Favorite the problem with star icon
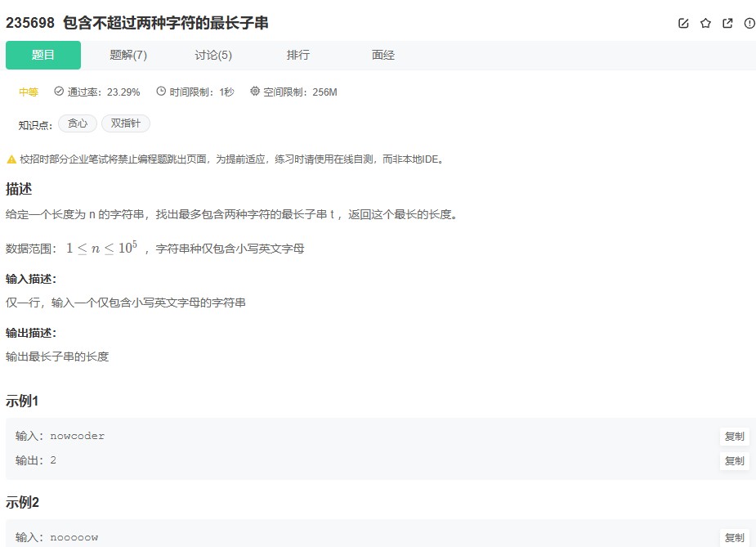The image size is (756, 547). (x=705, y=23)
